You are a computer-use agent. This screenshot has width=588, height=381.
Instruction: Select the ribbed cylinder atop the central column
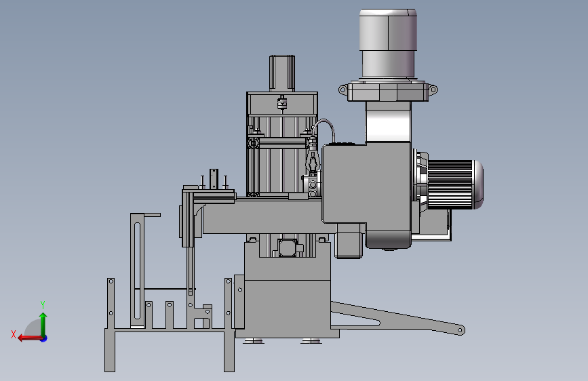[282, 73]
